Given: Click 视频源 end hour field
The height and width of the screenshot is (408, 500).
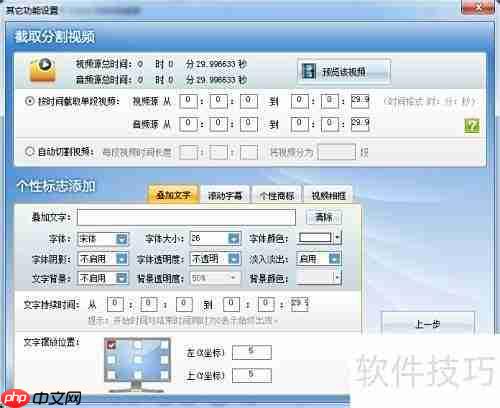Looking at the screenshot, I should 300,101.
